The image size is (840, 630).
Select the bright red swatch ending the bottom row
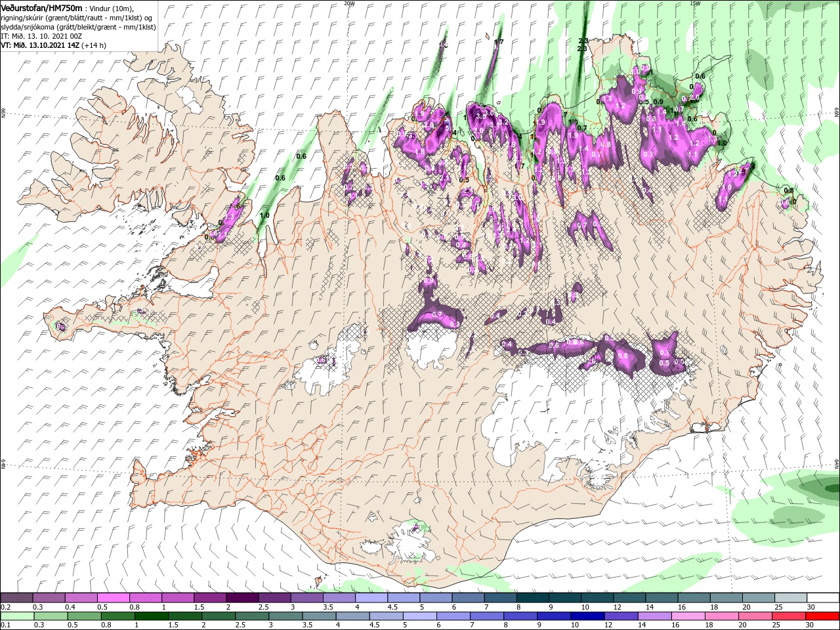[822, 616]
